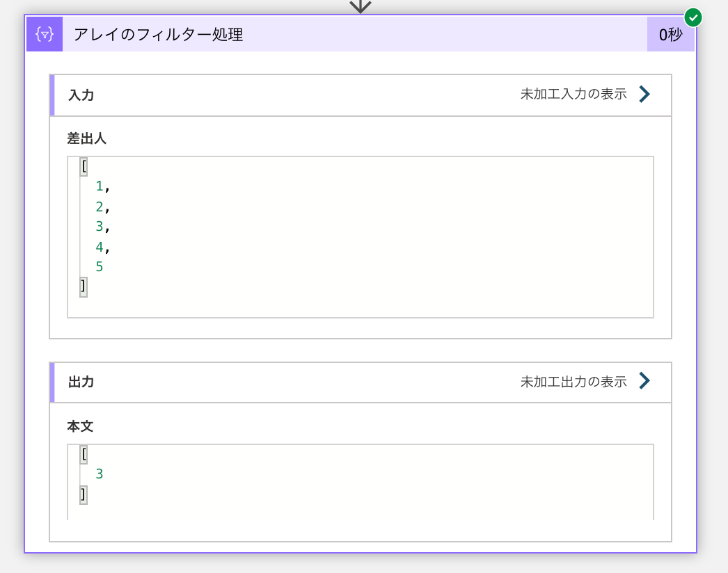Screen dimensions: 728x573
Task: Click inside the 本文 output box
Action: pyautogui.click(x=361, y=482)
